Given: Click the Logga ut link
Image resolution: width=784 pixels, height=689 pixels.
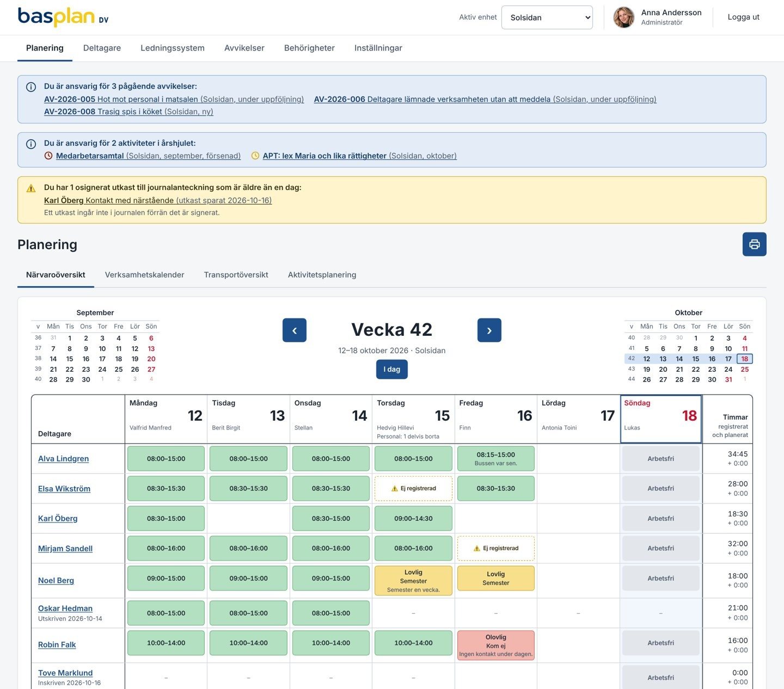Looking at the screenshot, I should click(x=744, y=17).
